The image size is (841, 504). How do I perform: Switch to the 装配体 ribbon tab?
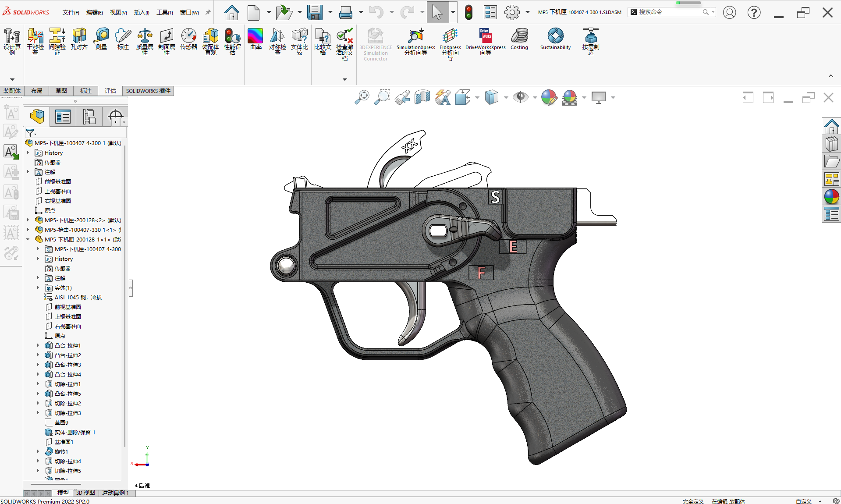point(12,91)
